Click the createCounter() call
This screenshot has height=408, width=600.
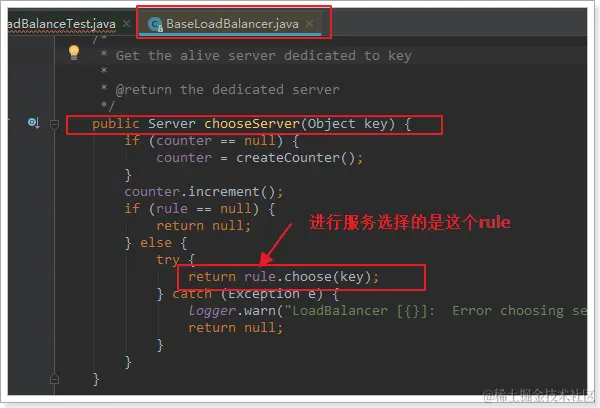[x=299, y=158]
